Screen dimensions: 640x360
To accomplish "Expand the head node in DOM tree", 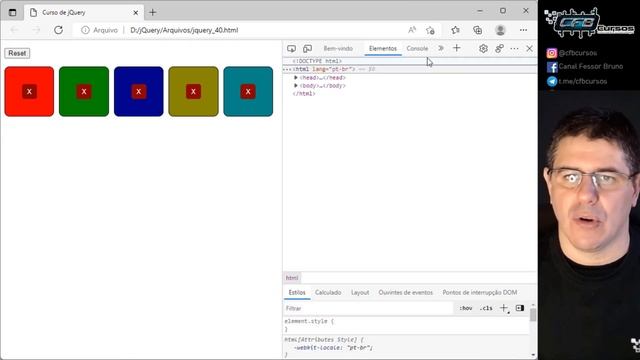I will pyautogui.click(x=296, y=78).
